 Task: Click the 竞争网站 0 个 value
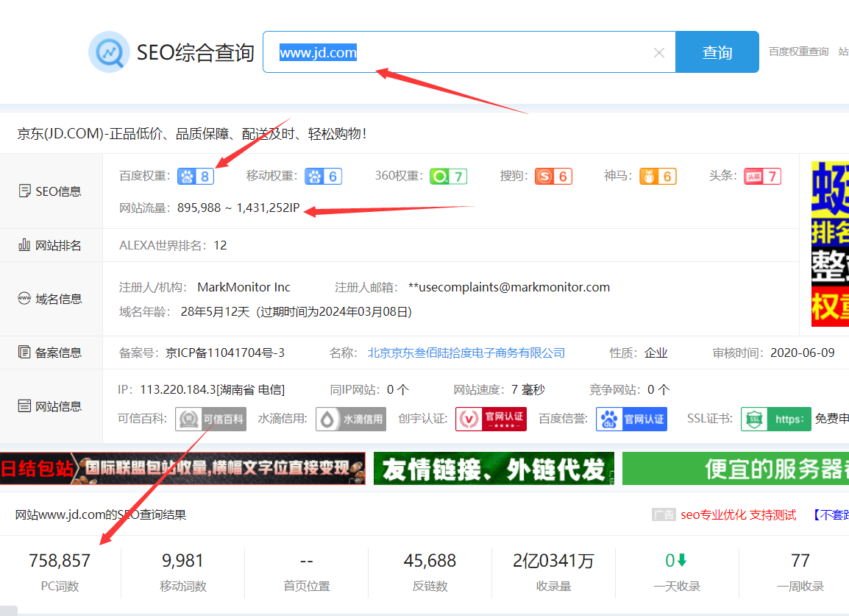(658, 389)
